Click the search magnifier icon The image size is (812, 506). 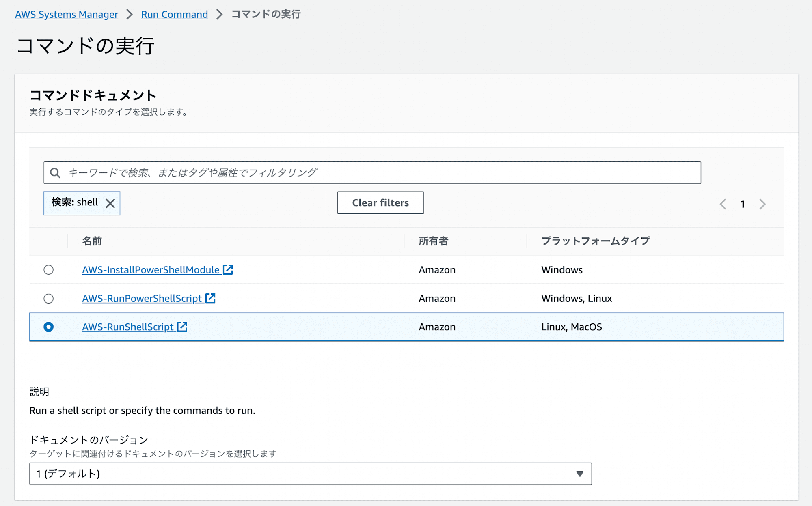click(55, 172)
